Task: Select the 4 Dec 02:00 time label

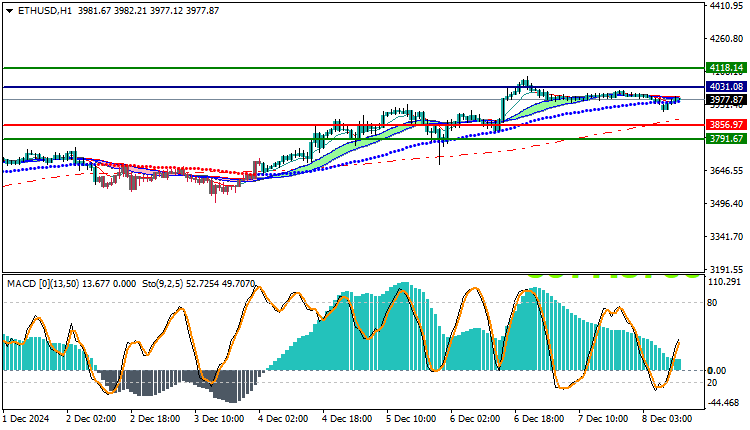Action: 284,419
